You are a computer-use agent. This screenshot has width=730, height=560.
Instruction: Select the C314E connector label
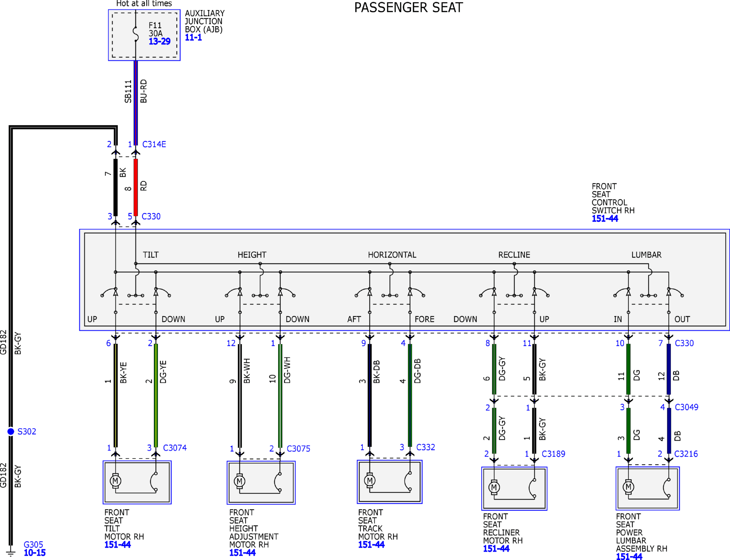154,144
